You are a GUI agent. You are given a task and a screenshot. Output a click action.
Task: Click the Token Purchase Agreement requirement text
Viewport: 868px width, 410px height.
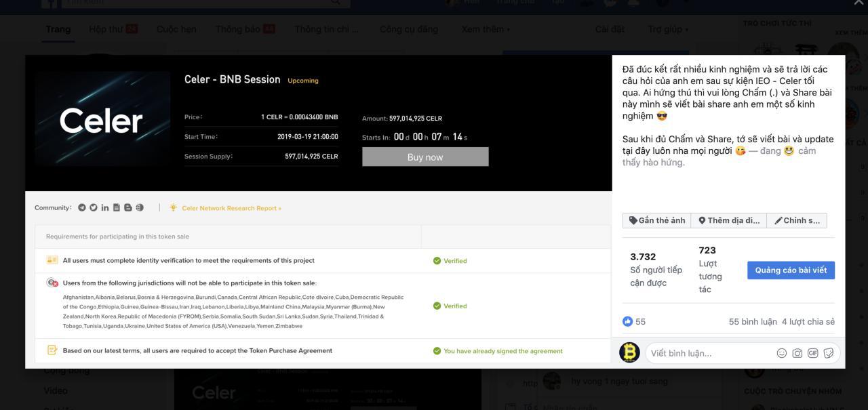197,350
